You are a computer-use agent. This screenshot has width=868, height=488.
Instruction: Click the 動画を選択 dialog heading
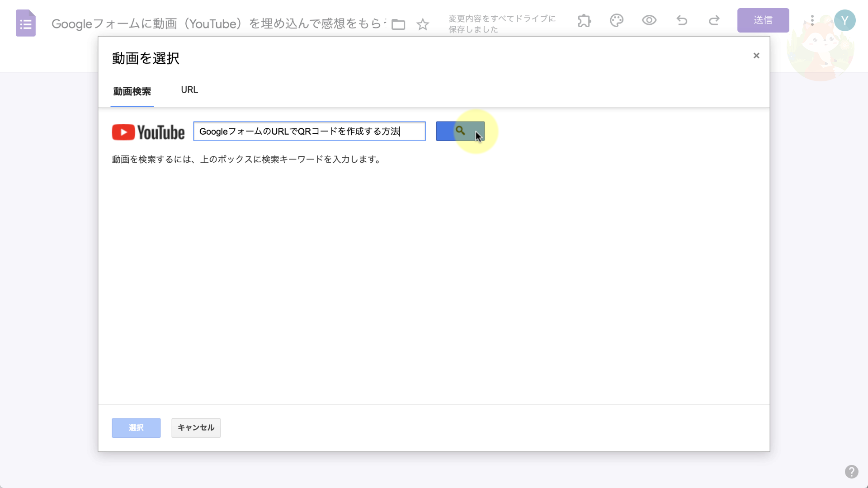coord(146,58)
